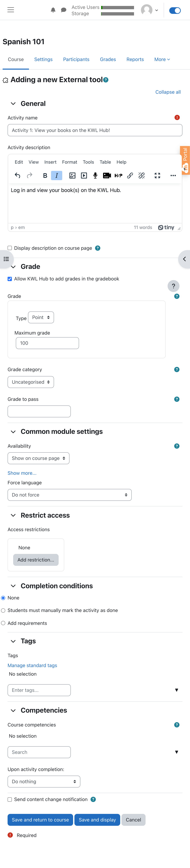
Task: Toggle the edit mode switch in header
Action: [x=175, y=10]
